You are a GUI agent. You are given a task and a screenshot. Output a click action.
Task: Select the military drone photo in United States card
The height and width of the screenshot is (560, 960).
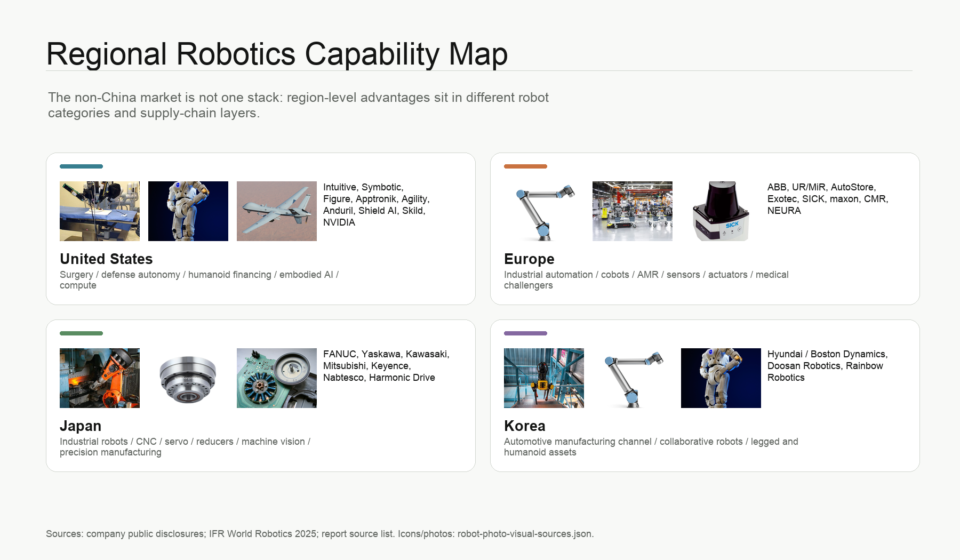tap(277, 211)
